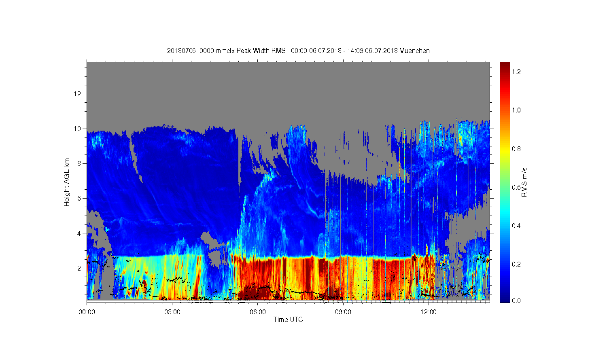Screen dimensions: 607x364
Task: Click the colorbar value 0.0
Action: click(516, 301)
